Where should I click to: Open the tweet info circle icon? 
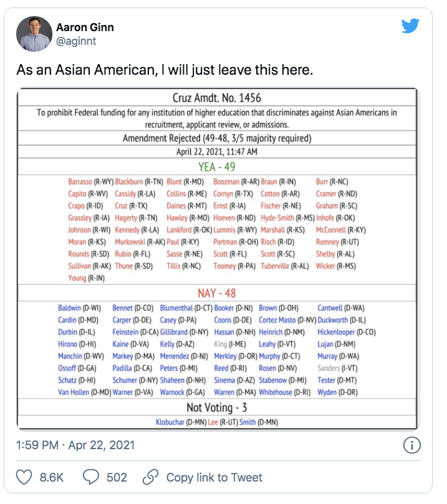click(412, 445)
